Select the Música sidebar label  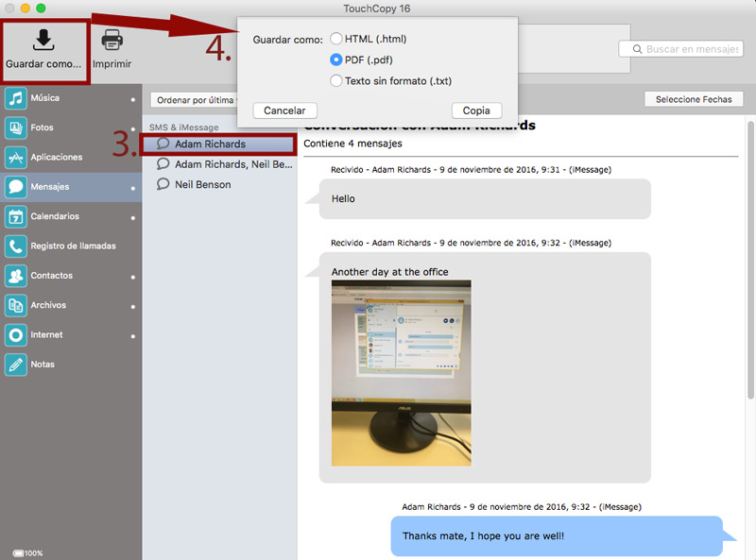(44, 98)
